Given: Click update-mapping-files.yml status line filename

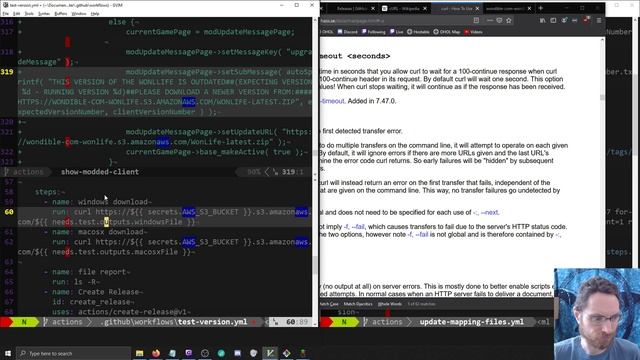Looking at the screenshot, I should click(x=471, y=322).
